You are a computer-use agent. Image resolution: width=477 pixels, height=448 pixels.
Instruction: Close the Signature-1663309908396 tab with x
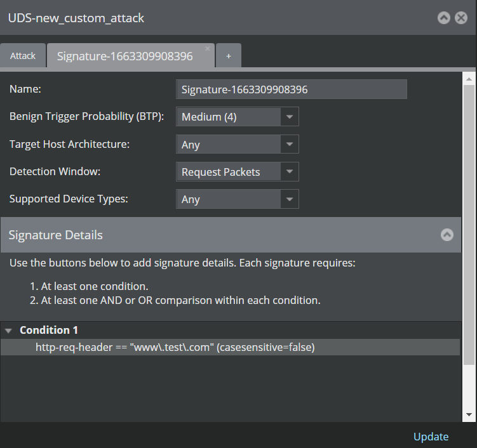[x=208, y=49]
